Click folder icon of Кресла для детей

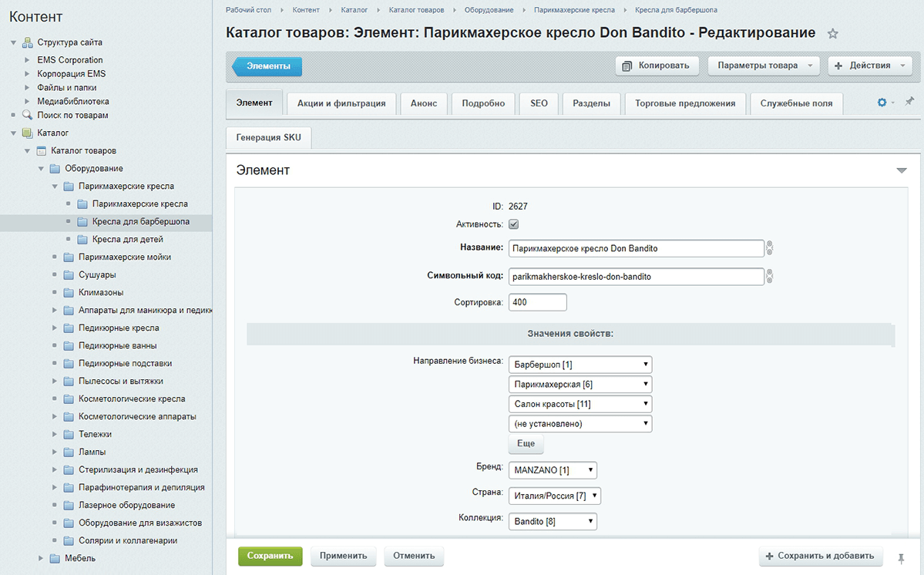[82, 239]
